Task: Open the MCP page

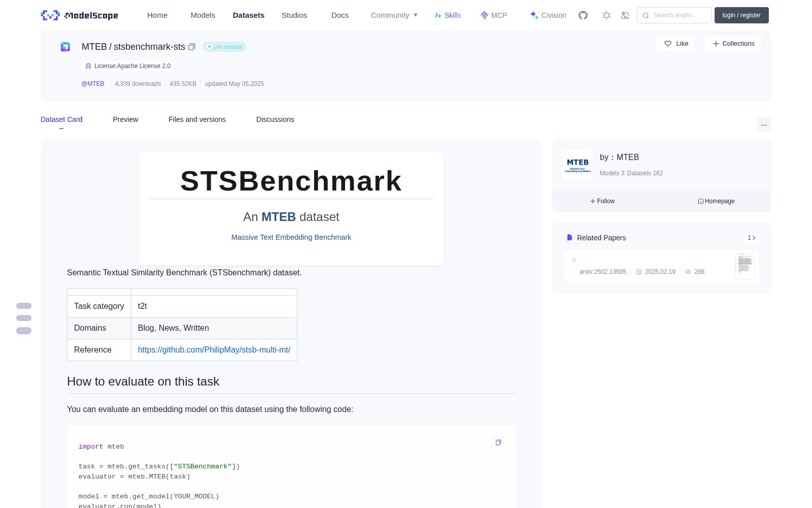Action: [x=494, y=15]
